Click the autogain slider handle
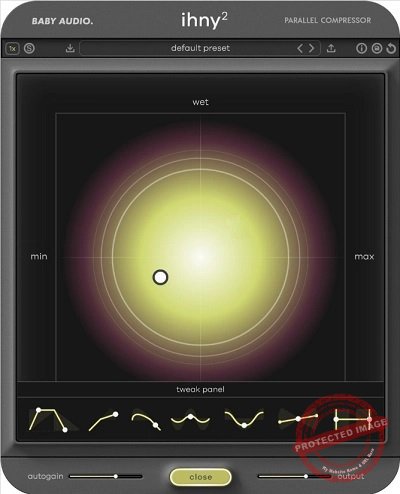400x494 pixels. (x=116, y=476)
